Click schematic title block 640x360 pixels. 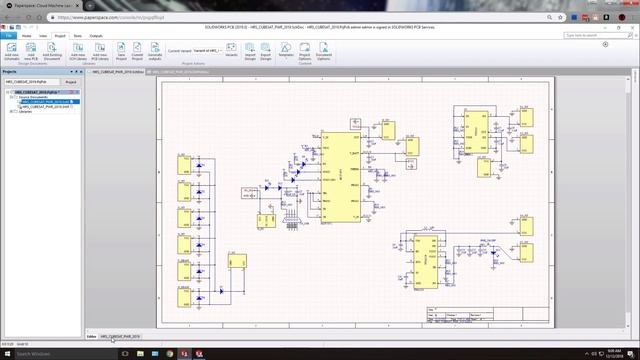click(x=488, y=315)
